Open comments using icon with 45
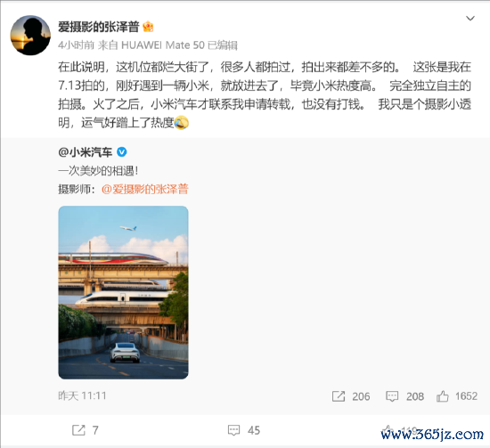 click(233, 430)
